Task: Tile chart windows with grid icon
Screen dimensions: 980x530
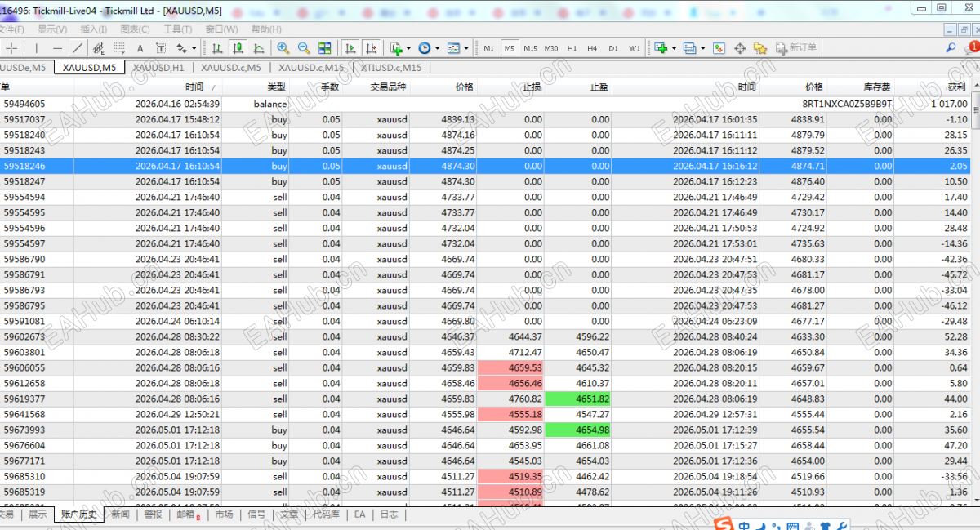Action: pos(324,48)
